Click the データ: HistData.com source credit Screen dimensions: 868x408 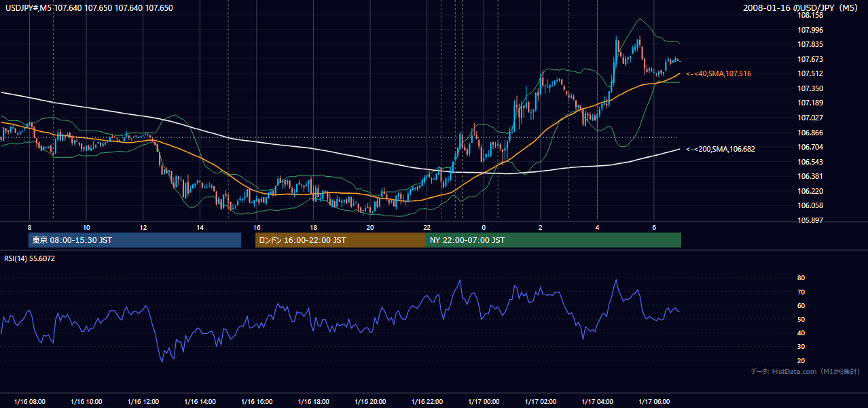pyautogui.click(x=806, y=371)
